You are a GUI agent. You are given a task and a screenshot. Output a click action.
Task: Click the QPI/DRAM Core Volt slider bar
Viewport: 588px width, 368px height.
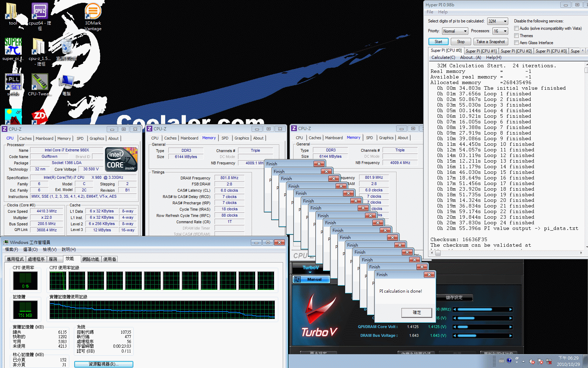(x=483, y=327)
